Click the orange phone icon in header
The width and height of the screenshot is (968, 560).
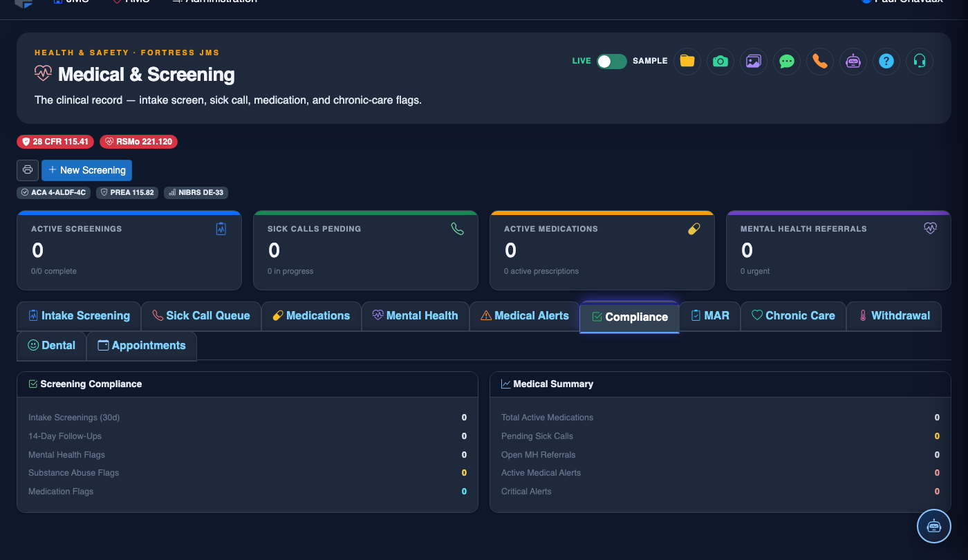click(819, 61)
